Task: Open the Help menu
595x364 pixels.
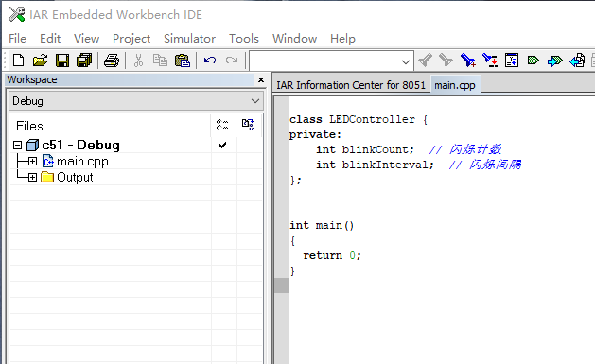Action: [x=342, y=39]
